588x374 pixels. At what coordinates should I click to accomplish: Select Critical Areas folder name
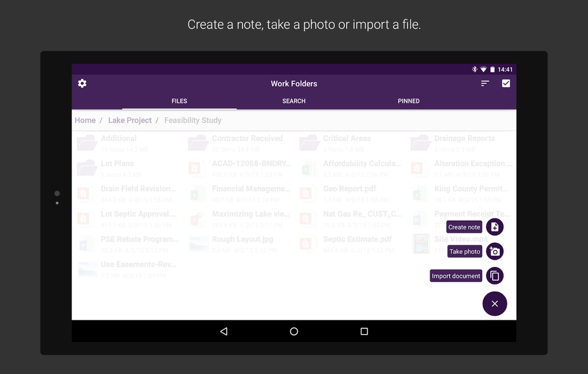click(347, 138)
